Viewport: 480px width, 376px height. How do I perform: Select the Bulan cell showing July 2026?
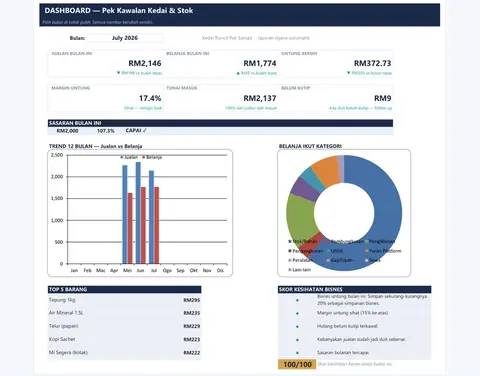pyautogui.click(x=125, y=38)
